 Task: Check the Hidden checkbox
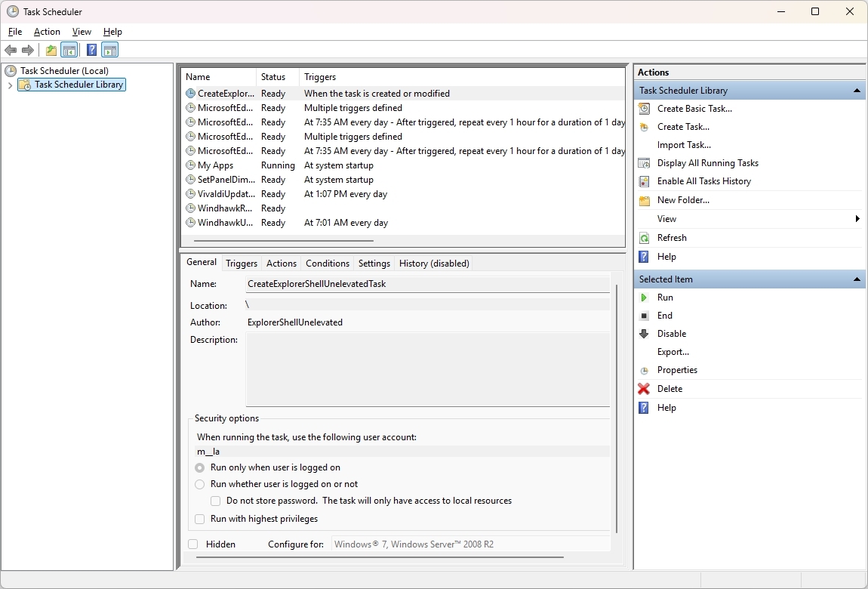pos(192,544)
